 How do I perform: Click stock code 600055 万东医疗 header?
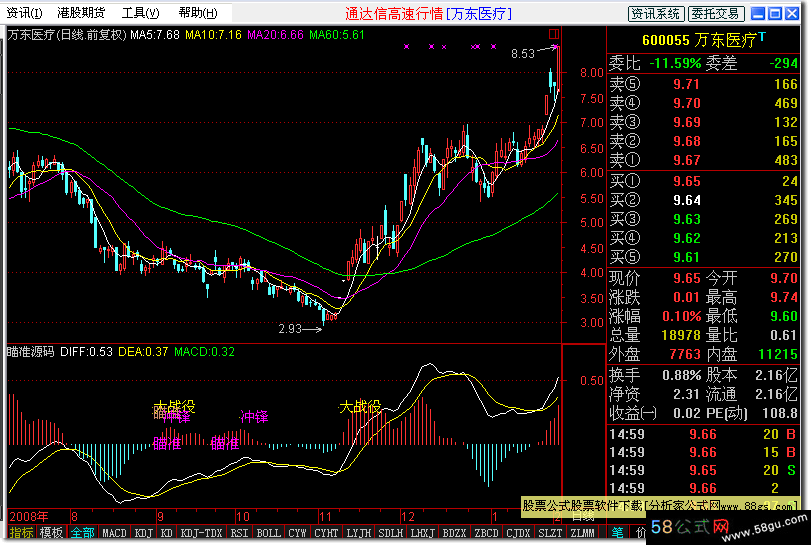699,40
